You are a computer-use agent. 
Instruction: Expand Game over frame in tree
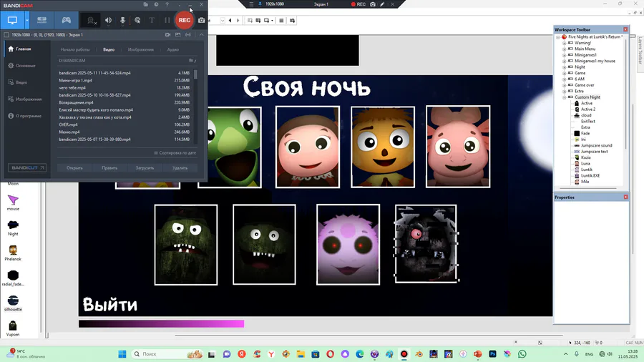(565, 85)
